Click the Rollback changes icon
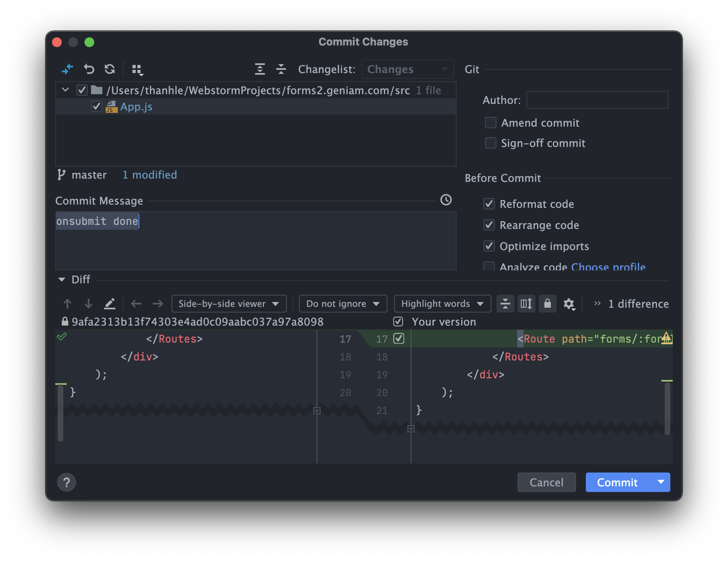 89,69
